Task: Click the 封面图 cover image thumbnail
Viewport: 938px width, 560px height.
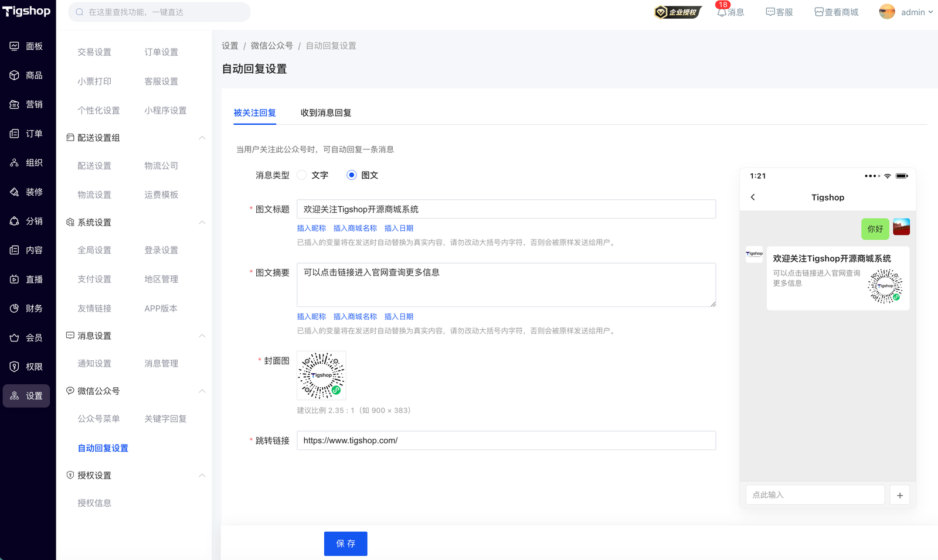Action: (321, 375)
